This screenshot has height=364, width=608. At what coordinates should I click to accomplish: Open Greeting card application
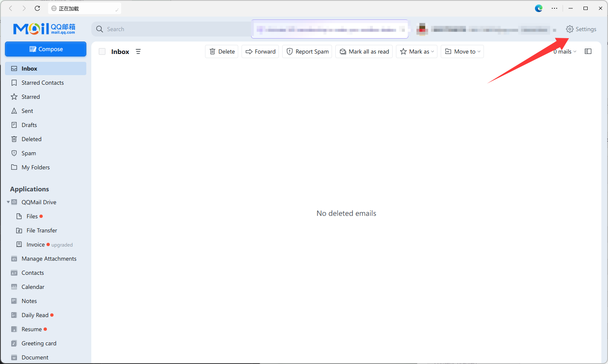click(x=46, y=343)
